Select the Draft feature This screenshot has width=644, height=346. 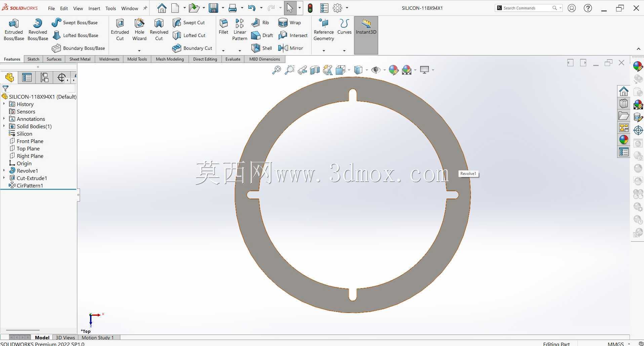click(x=262, y=35)
